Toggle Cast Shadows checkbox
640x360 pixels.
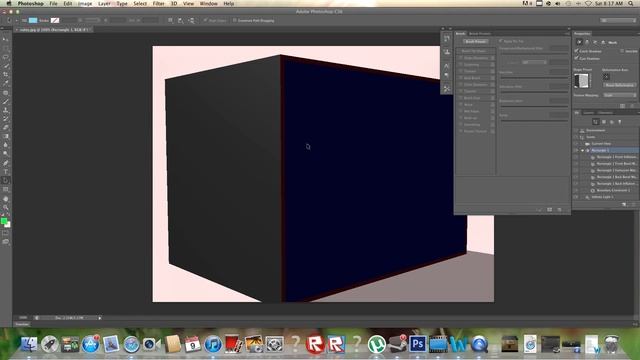click(576, 58)
